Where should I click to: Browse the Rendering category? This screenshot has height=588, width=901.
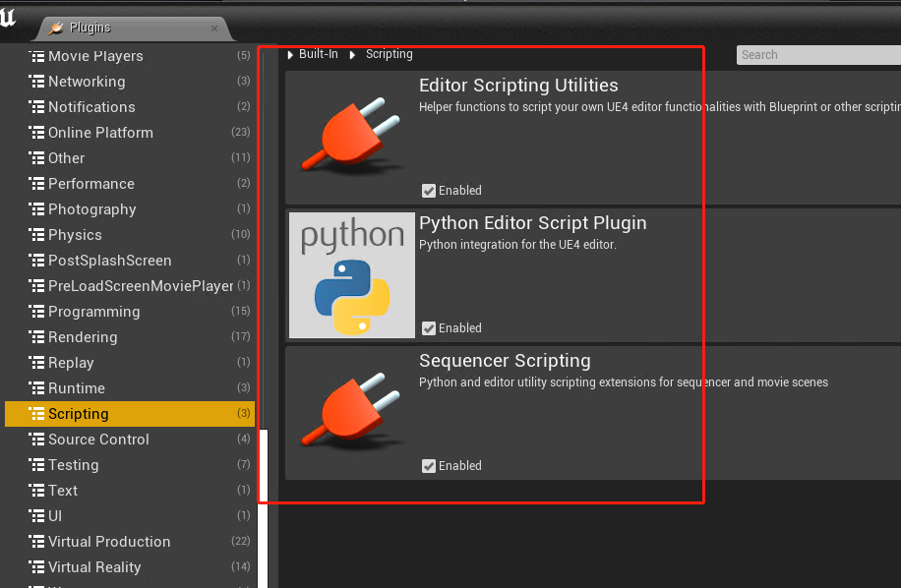click(x=130, y=337)
